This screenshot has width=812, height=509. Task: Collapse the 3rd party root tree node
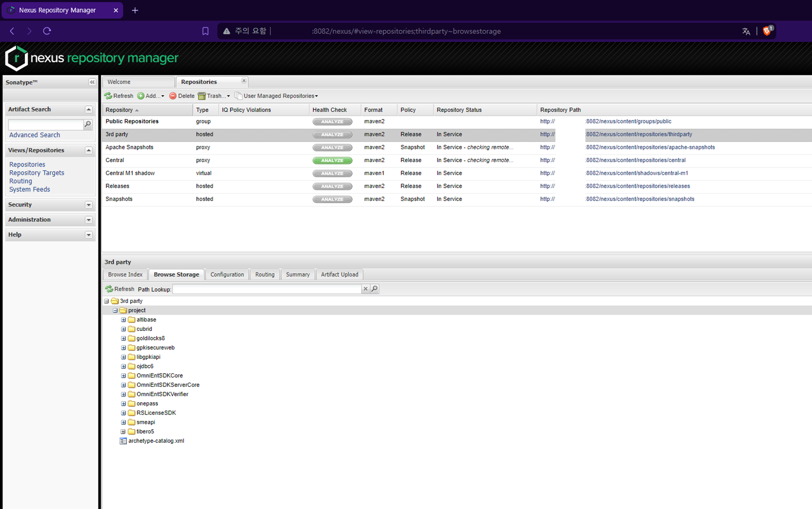click(x=107, y=301)
